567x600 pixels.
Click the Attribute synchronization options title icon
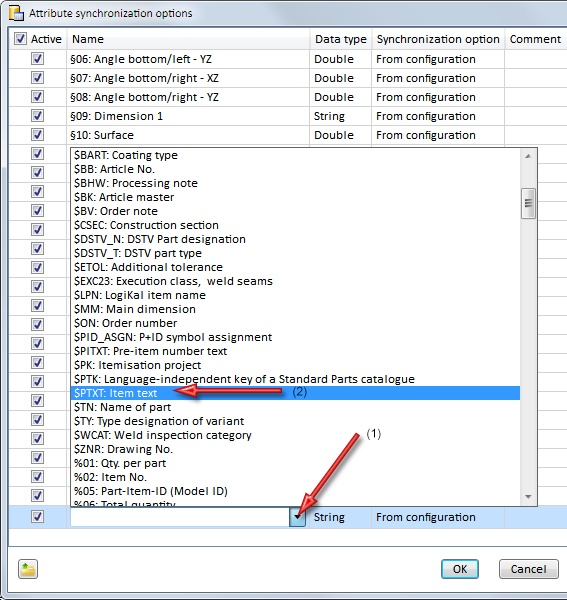point(16,13)
